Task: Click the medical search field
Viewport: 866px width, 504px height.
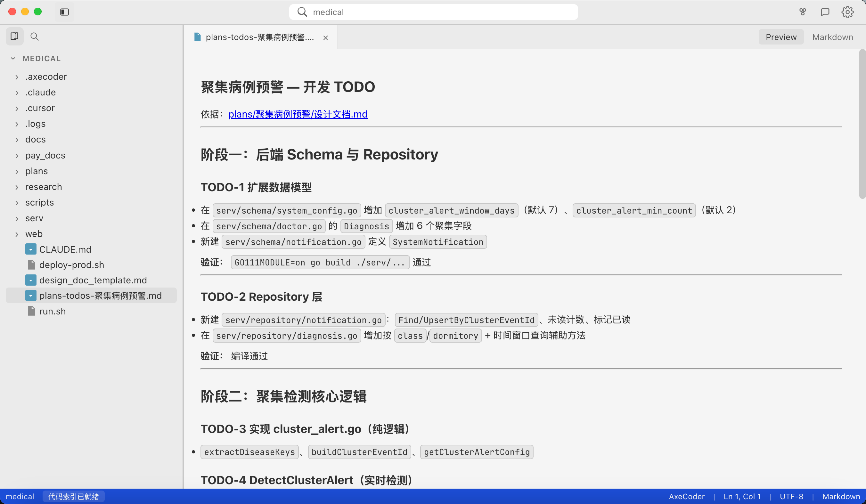Action: coord(433,12)
